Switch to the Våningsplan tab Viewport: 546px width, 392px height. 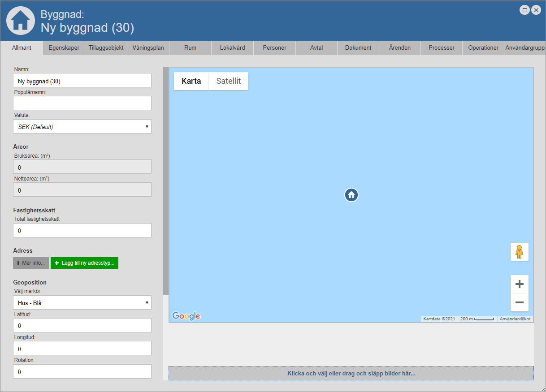(148, 48)
